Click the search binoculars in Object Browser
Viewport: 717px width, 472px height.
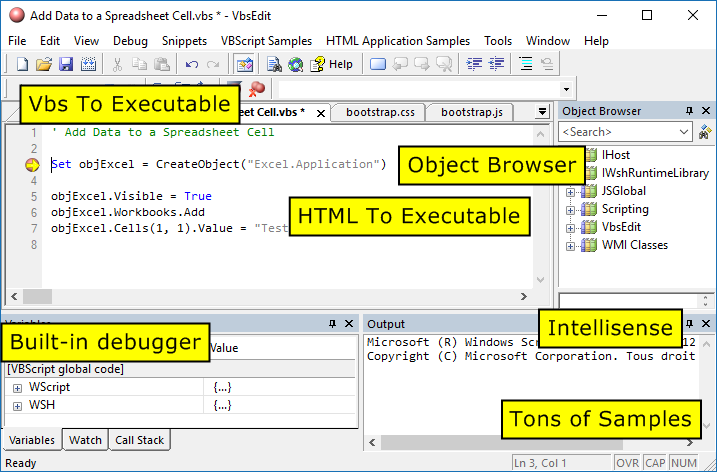(705, 132)
